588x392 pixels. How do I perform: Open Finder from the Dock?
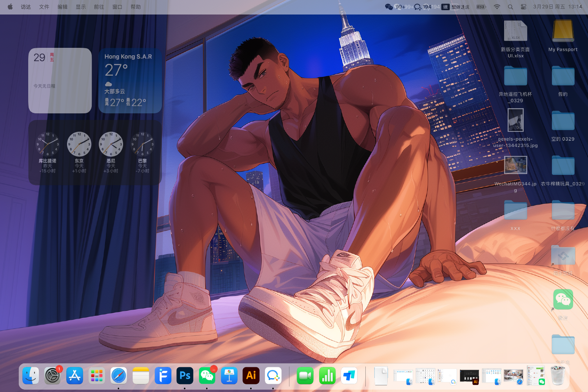pyautogui.click(x=31, y=376)
